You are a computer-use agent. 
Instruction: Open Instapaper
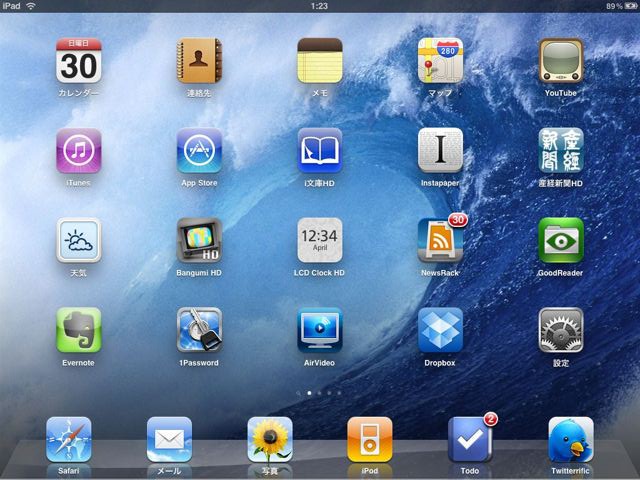[x=440, y=151]
